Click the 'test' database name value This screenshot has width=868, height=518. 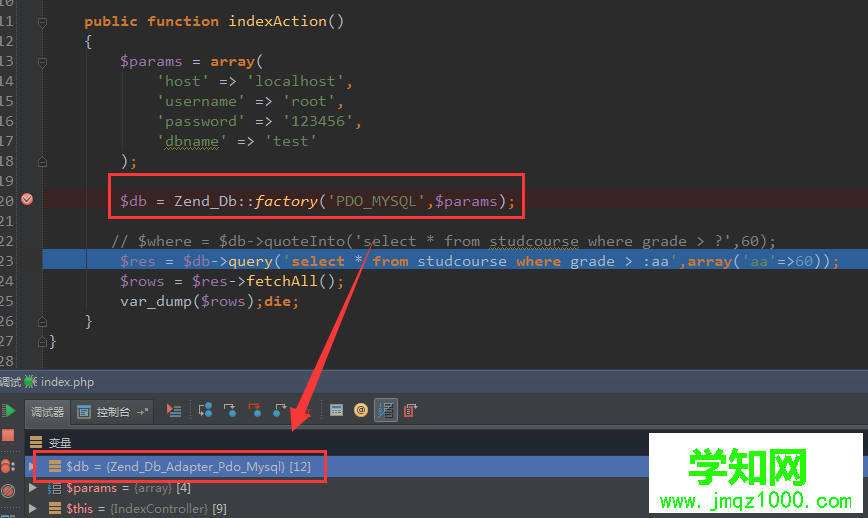[x=291, y=142]
